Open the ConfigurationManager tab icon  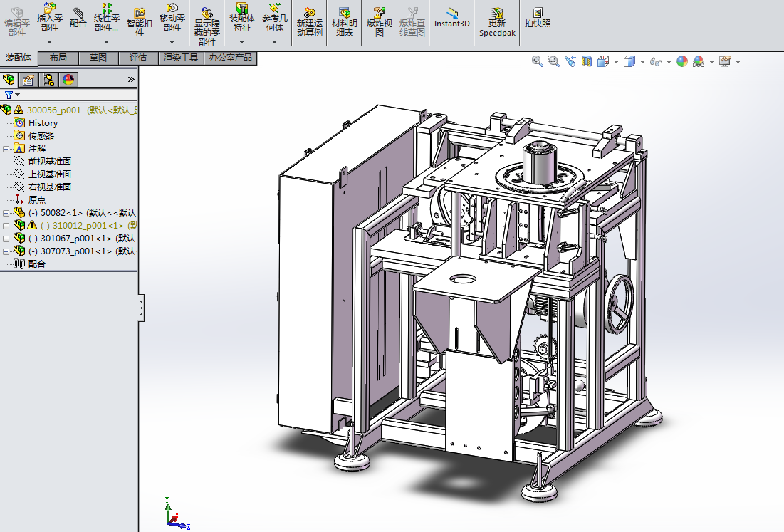coord(48,79)
